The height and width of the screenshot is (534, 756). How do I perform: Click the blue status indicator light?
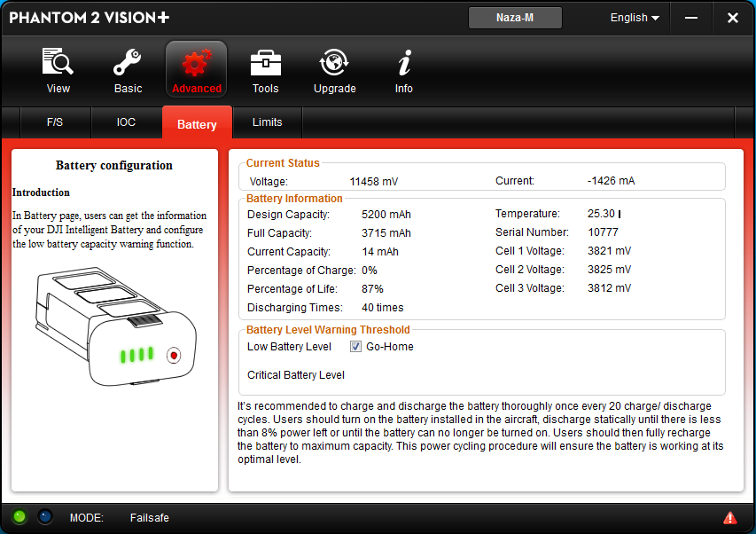coord(45,516)
